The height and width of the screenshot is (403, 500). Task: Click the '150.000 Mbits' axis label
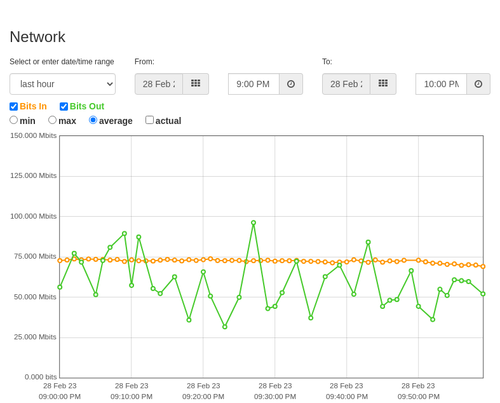tap(33, 136)
